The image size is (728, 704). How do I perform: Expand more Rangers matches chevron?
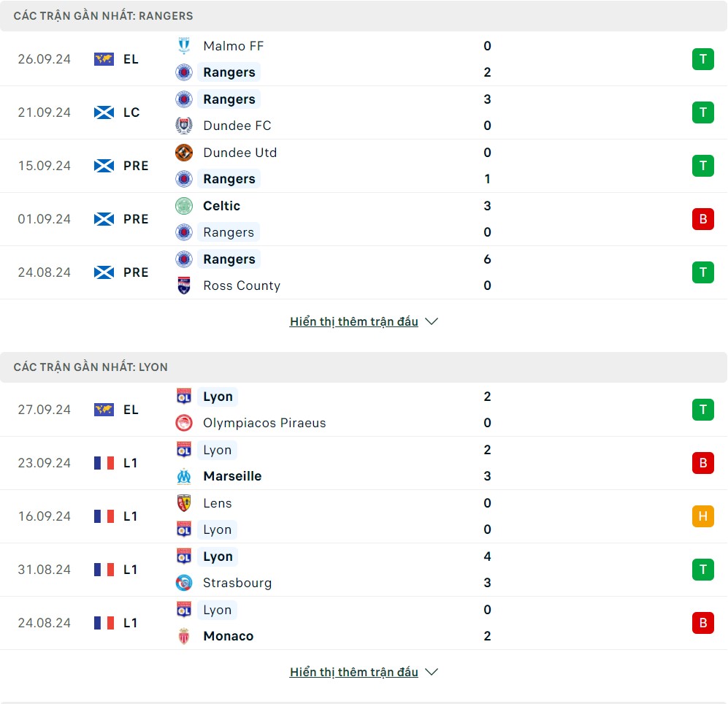tap(432, 321)
